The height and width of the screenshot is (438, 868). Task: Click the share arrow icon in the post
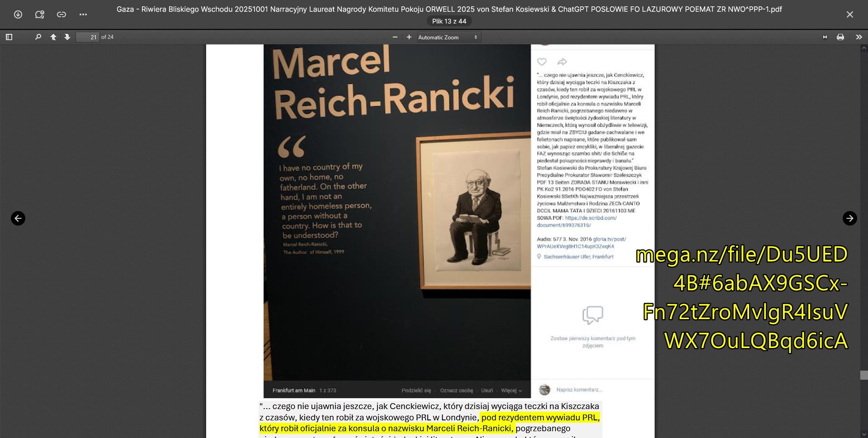pos(562,62)
